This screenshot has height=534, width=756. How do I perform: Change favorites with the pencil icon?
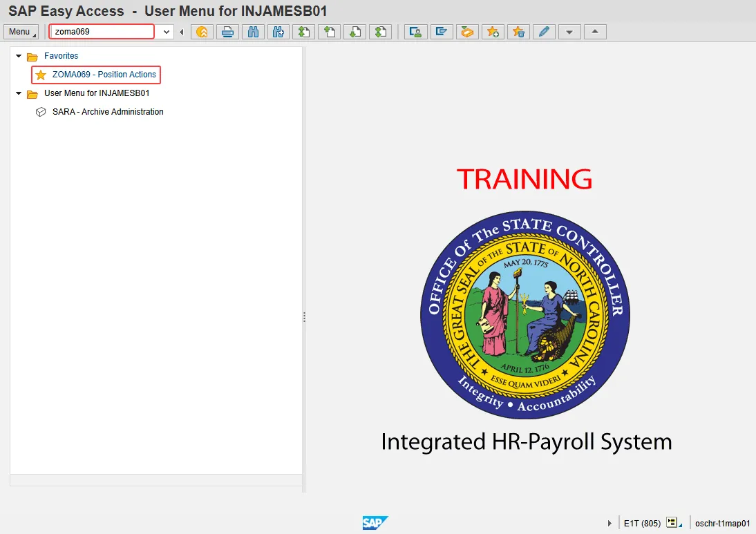[544, 31]
